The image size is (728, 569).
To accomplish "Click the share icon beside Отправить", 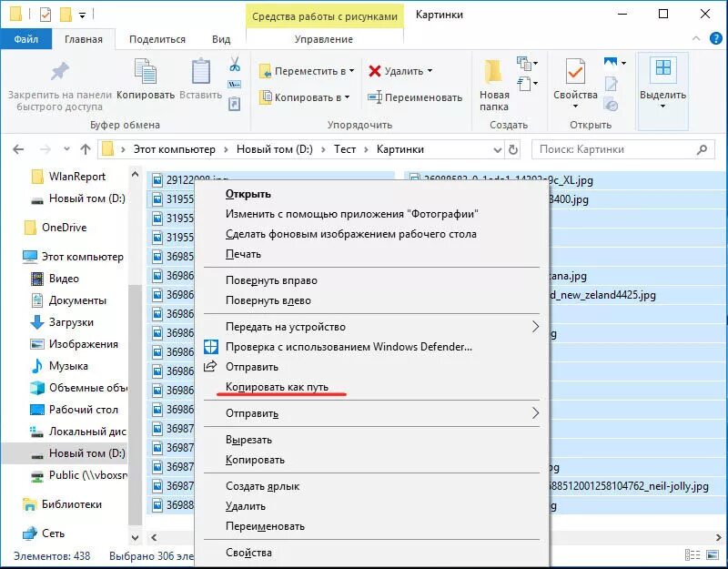I will click(x=210, y=366).
